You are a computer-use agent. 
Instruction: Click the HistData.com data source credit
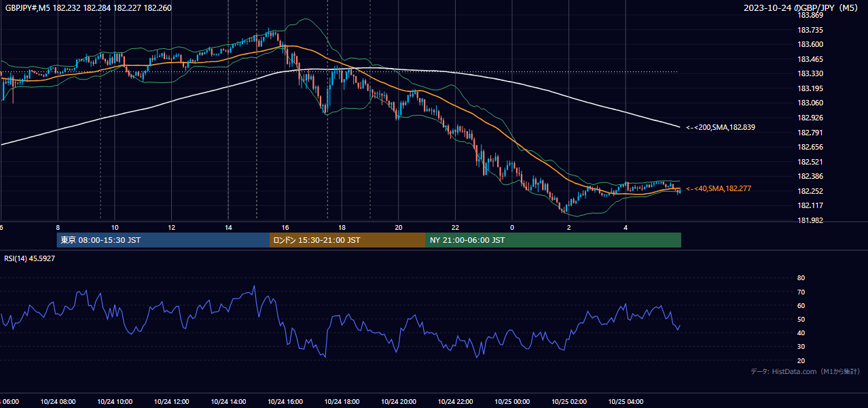click(x=805, y=371)
